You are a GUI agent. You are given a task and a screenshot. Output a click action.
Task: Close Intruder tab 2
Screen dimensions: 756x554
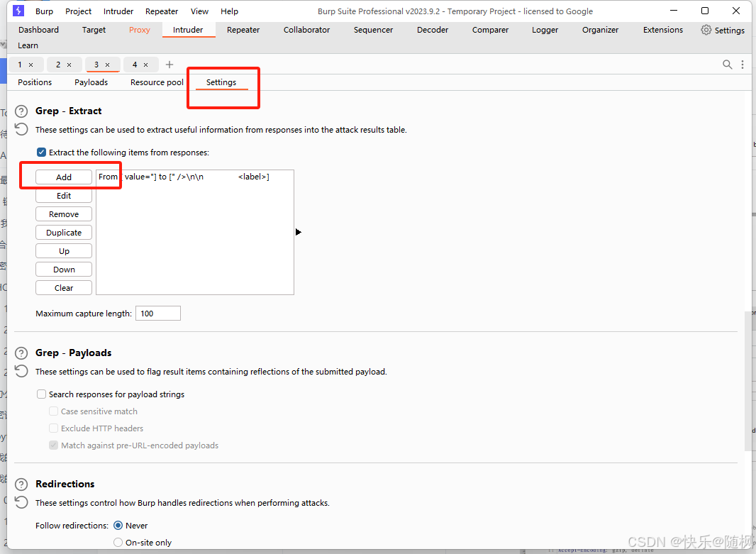click(69, 65)
